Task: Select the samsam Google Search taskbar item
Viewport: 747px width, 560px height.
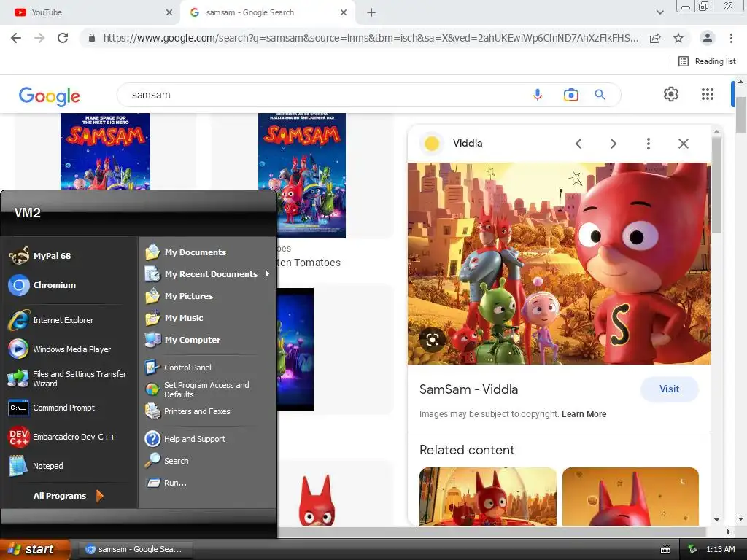Action: pos(135,550)
